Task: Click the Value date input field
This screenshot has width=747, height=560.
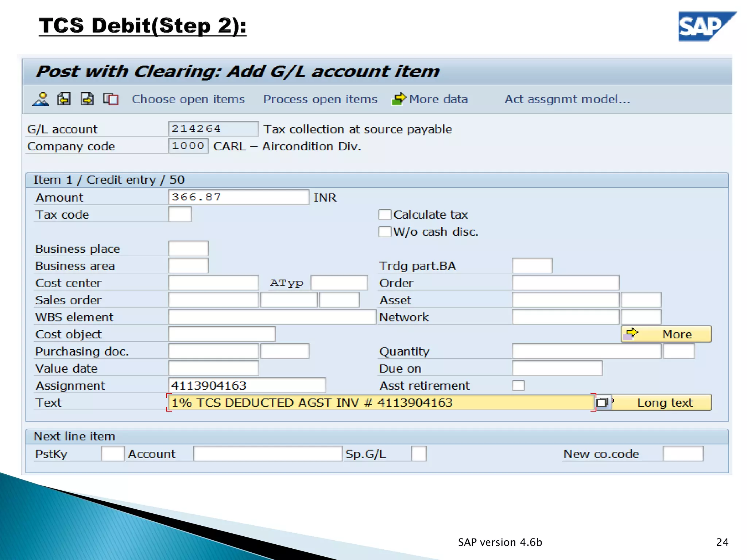Action: pyautogui.click(x=213, y=369)
